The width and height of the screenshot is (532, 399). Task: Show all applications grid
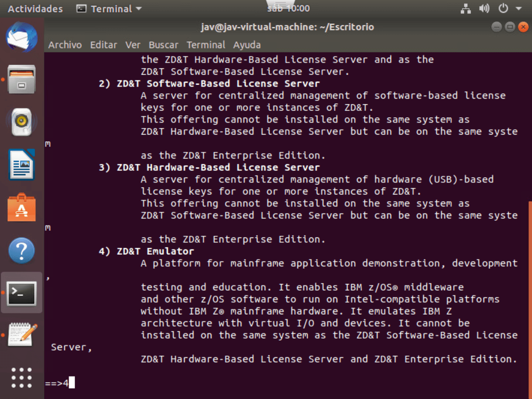click(x=21, y=378)
